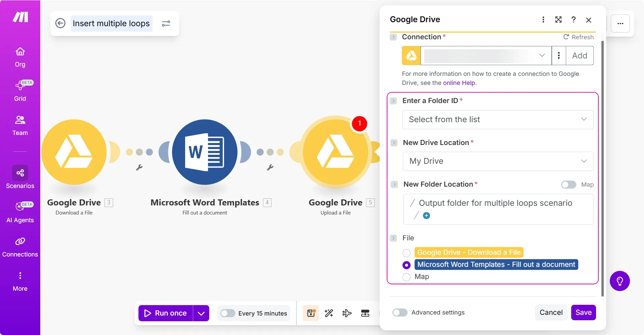Viewport: 644px width, 335px height.
Task: Click the Cancel button
Action: pyautogui.click(x=551, y=313)
